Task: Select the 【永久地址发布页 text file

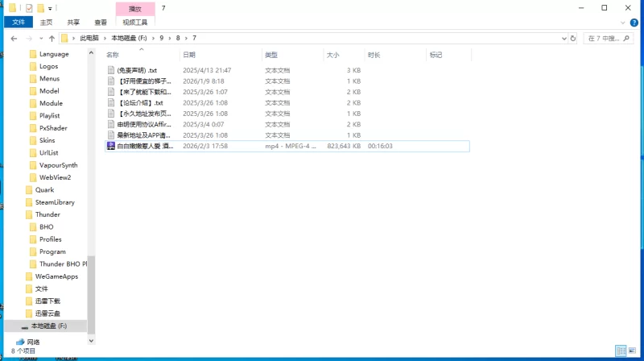Action: [144, 114]
